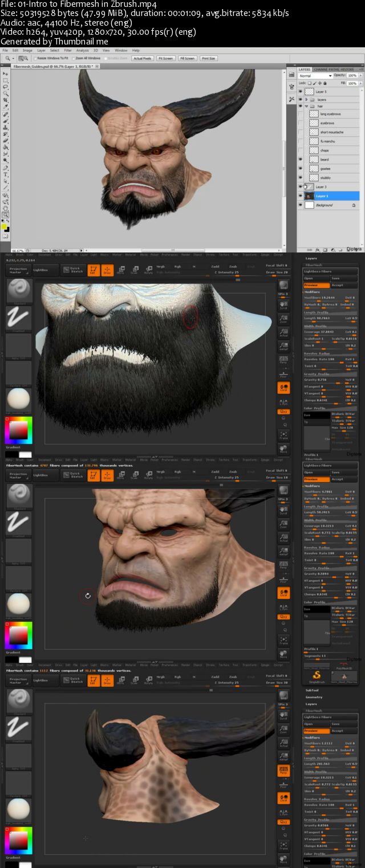Select the fu manchu layer
This screenshot has width=365, height=868.
click(x=330, y=141)
